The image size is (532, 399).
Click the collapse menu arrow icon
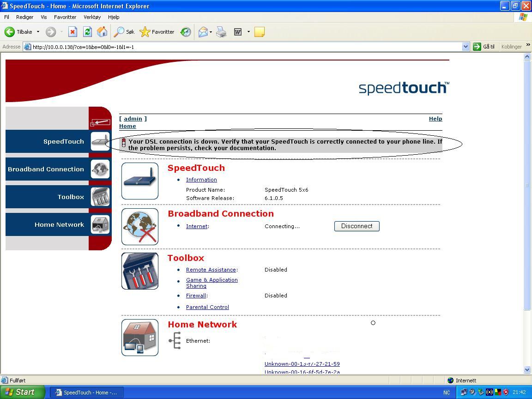100,122
